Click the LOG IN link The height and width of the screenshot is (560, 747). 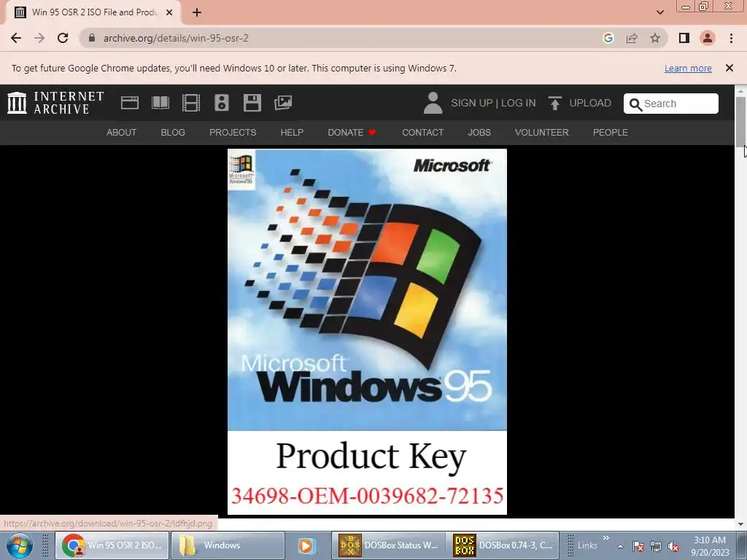[519, 103]
